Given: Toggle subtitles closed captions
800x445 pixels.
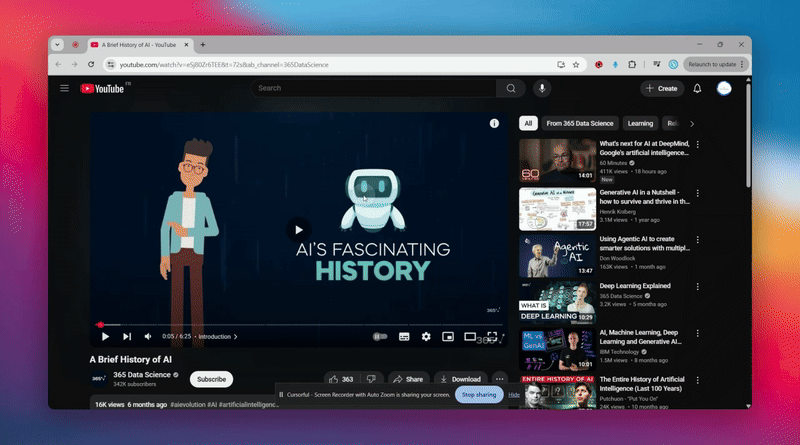Looking at the screenshot, I should coord(404,336).
